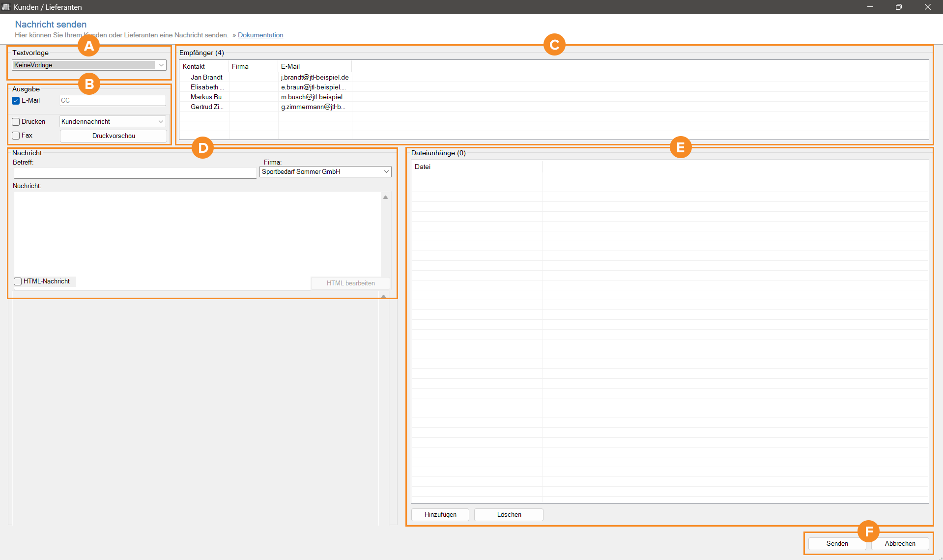Screen dimensions: 943x560
Task: Enable the Fax checkbox
Action: click(x=16, y=136)
